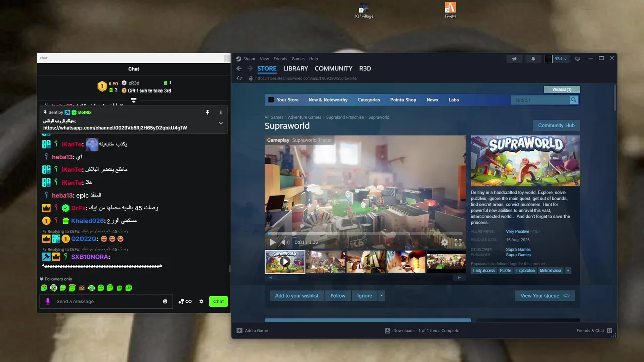The height and width of the screenshot is (362, 644).
Task: Switch to the COMMUNITY tab
Action: (334, 69)
